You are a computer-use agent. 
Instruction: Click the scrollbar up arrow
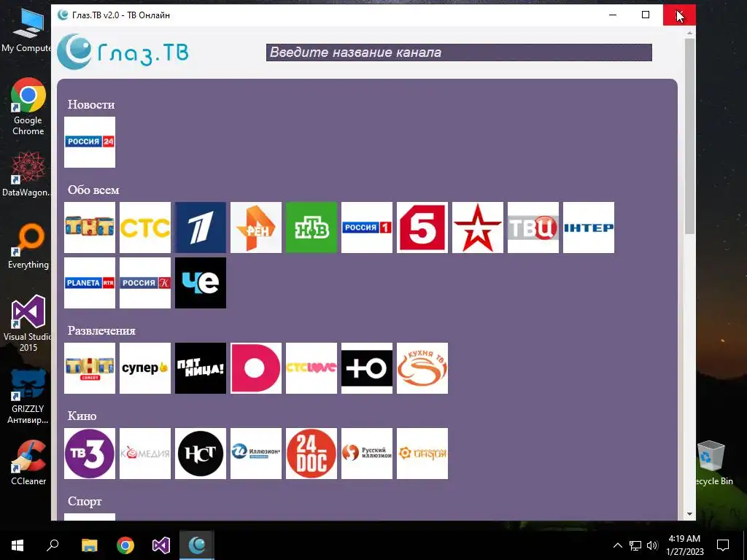point(689,33)
